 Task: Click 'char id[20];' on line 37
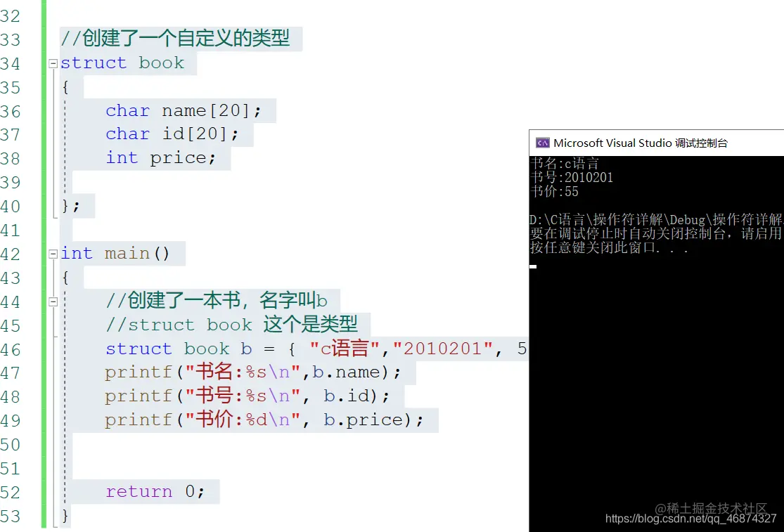pos(172,134)
